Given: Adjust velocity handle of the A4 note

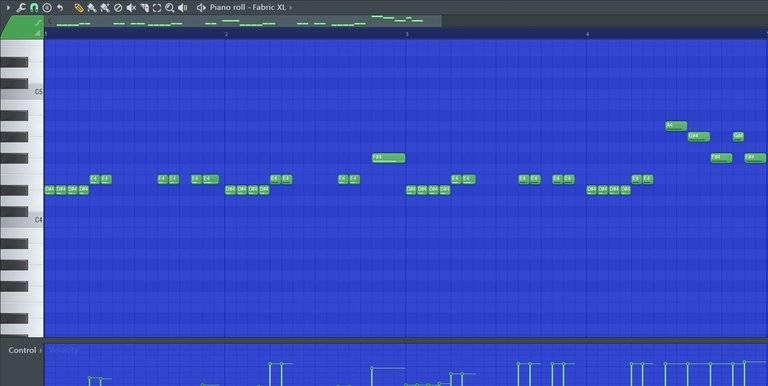Looking at the screenshot, I should 665,363.
